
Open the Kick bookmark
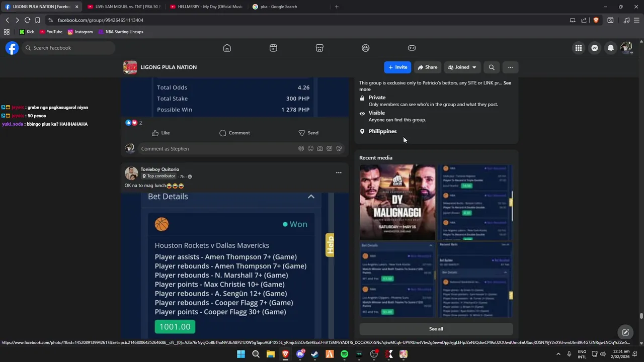point(27,32)
